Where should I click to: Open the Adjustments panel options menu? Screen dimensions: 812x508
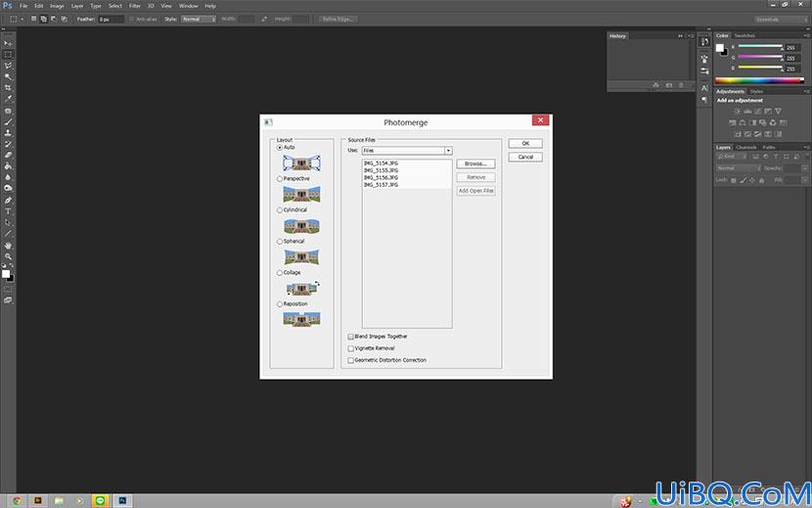pos(807,92)
